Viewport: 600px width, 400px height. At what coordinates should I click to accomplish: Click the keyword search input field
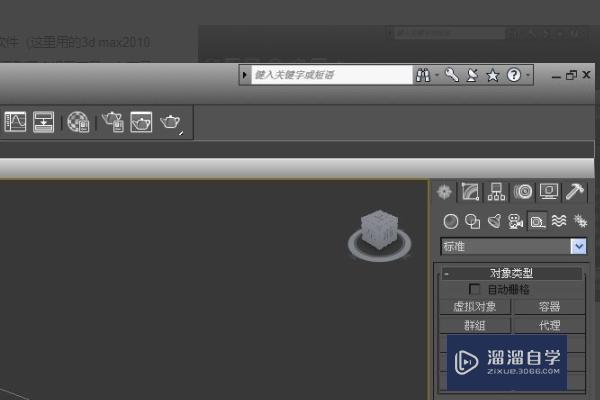pyautogui.click(x=332, y=75)
